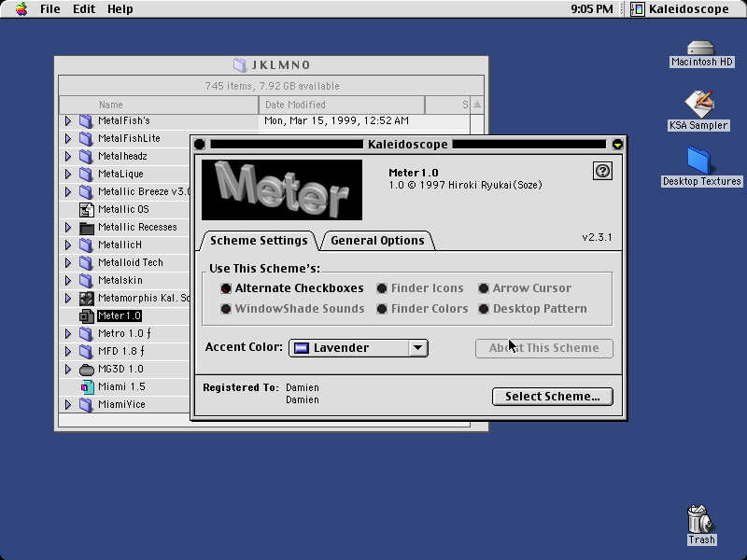Open the Accent Color dropdown
747x560 pixels.
359,347
